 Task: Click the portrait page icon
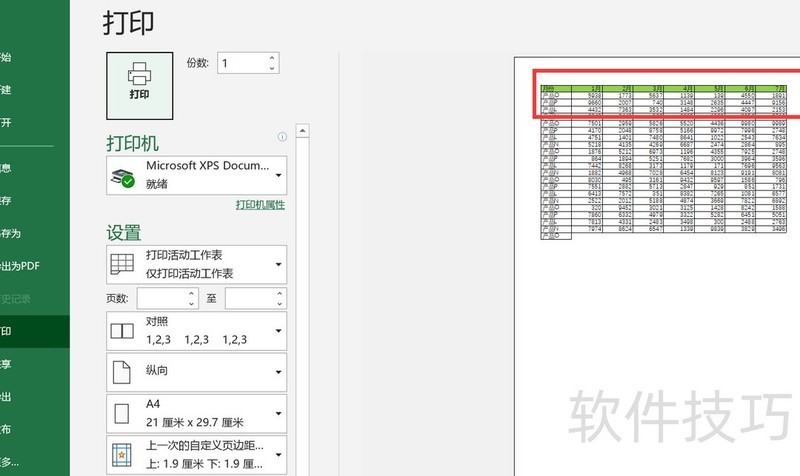click(121, 372)
